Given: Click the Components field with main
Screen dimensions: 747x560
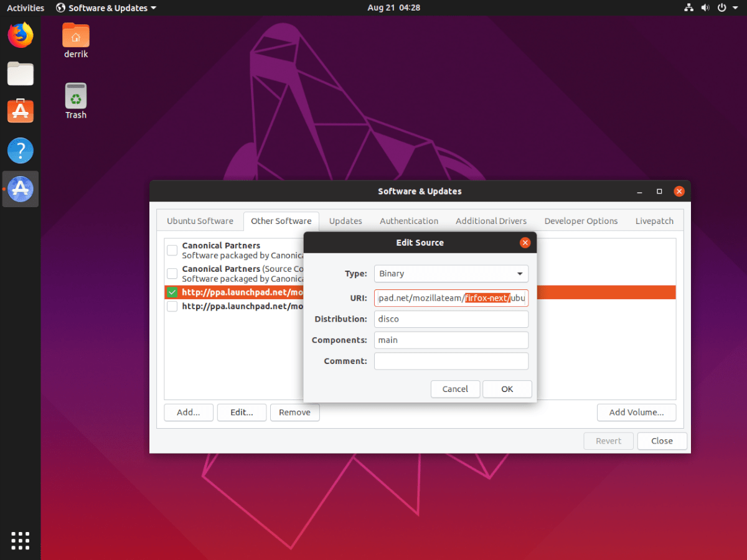Looking at the screenshot, I should 451,340.
